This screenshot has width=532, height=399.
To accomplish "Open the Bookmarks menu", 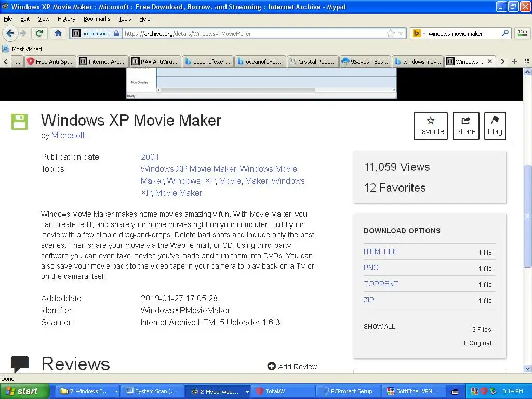I will coord(97,19).
